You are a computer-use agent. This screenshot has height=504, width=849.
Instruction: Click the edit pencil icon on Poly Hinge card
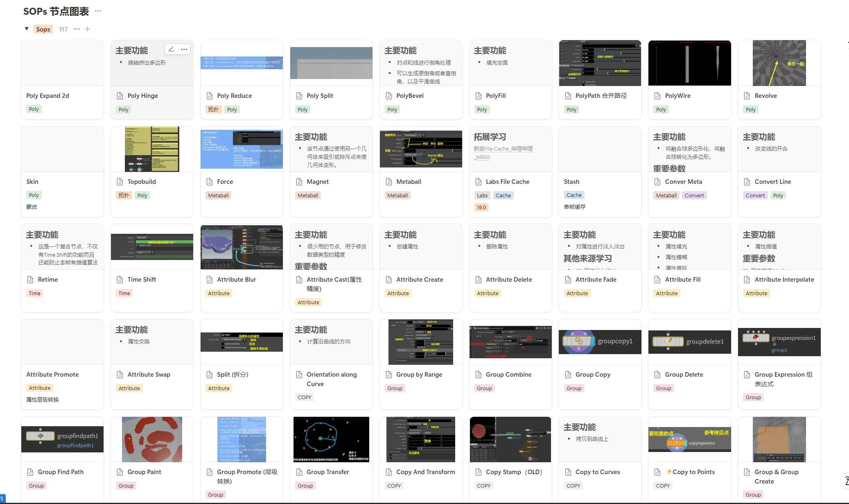[x=171, y=49]
